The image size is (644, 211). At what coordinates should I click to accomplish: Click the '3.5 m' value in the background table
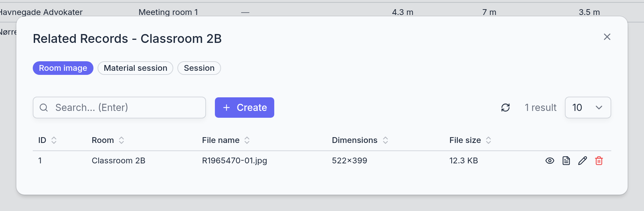[589, 12]
